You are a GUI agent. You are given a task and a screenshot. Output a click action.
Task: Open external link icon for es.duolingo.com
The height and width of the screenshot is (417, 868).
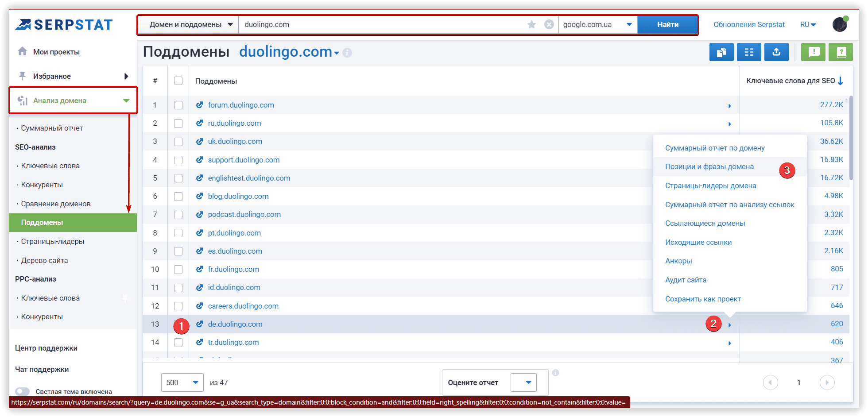[x=200, y=251]
